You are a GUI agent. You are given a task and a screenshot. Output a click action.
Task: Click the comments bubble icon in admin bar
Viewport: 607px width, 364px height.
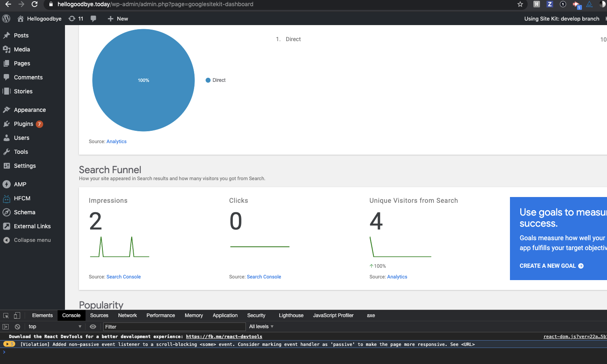pos(93,19)
